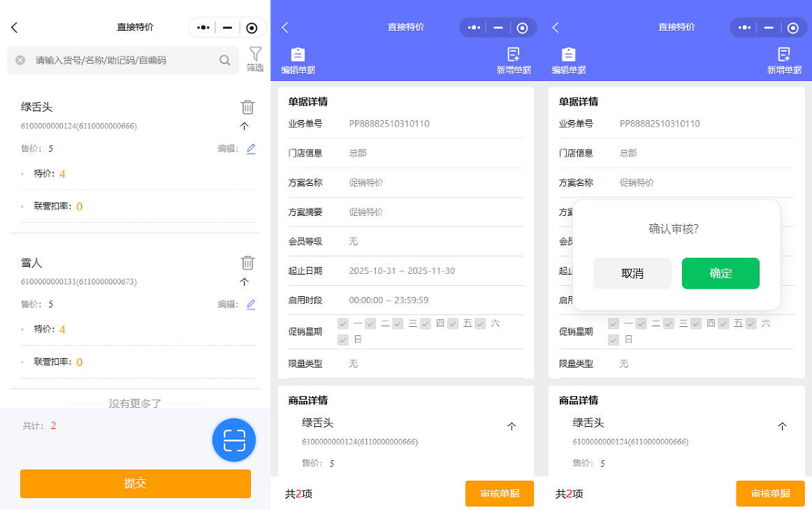Toggle 日 checkbox on the screen without the dialog
The height and width of the screenshot is (510, 812).
click(x=343, y=340)
